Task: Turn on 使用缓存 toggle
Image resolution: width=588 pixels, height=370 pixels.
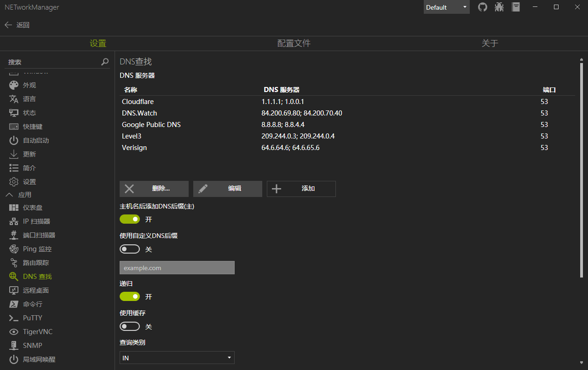Action: pos(130,326)
